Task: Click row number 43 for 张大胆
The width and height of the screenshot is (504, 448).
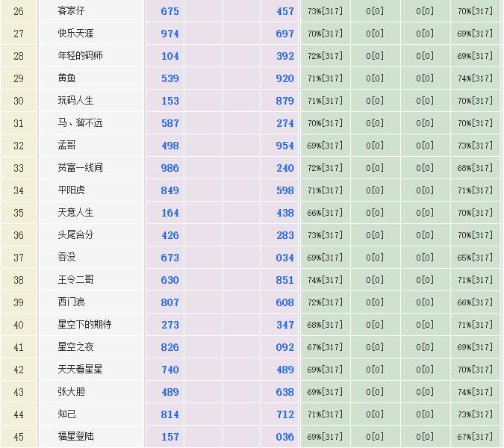Action: point(19,392)
